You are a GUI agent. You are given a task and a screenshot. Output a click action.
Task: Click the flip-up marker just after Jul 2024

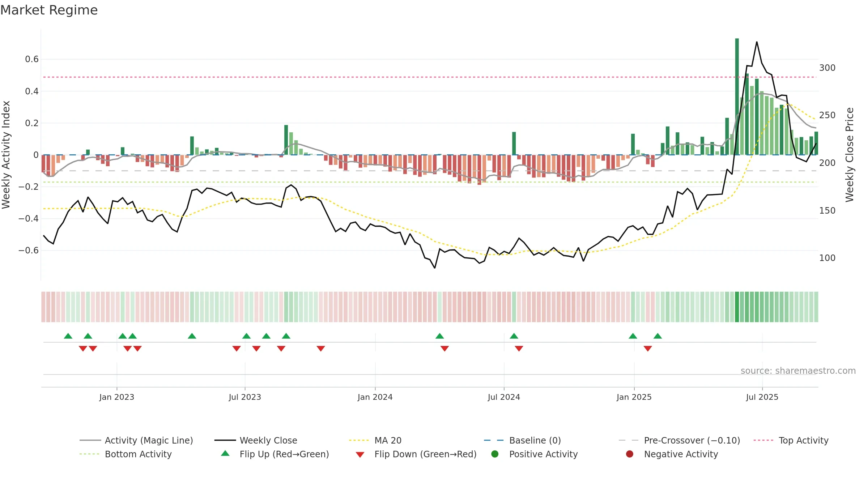pos(514,336)
